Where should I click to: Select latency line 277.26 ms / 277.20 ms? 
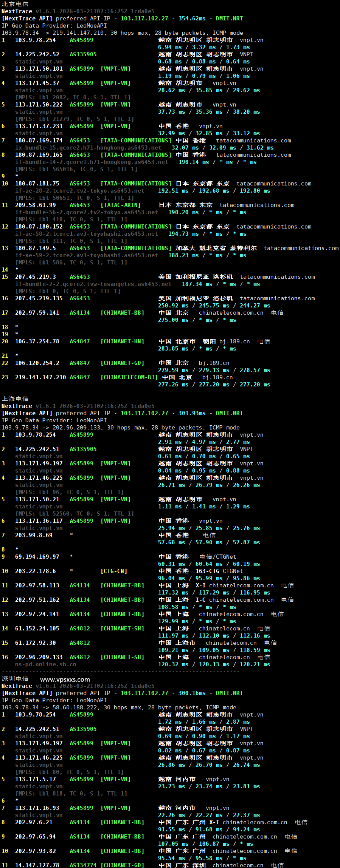(214, 385)
